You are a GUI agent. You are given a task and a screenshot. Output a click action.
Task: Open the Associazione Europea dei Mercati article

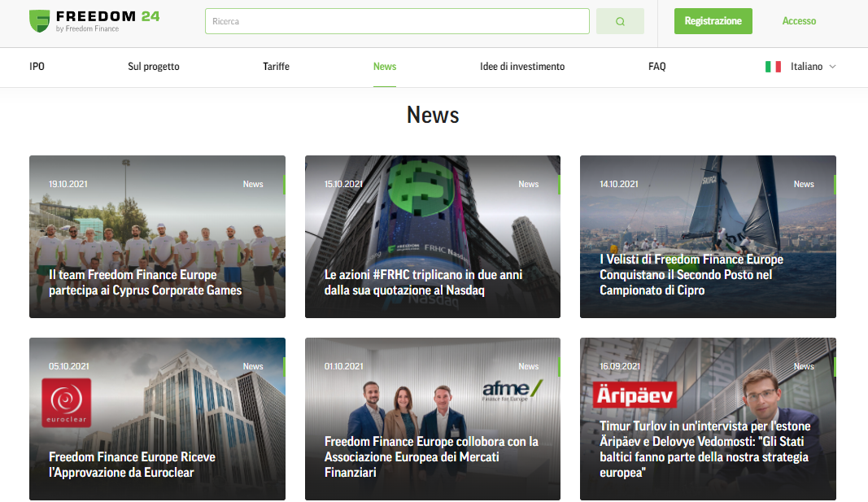(x=430, y=456)
